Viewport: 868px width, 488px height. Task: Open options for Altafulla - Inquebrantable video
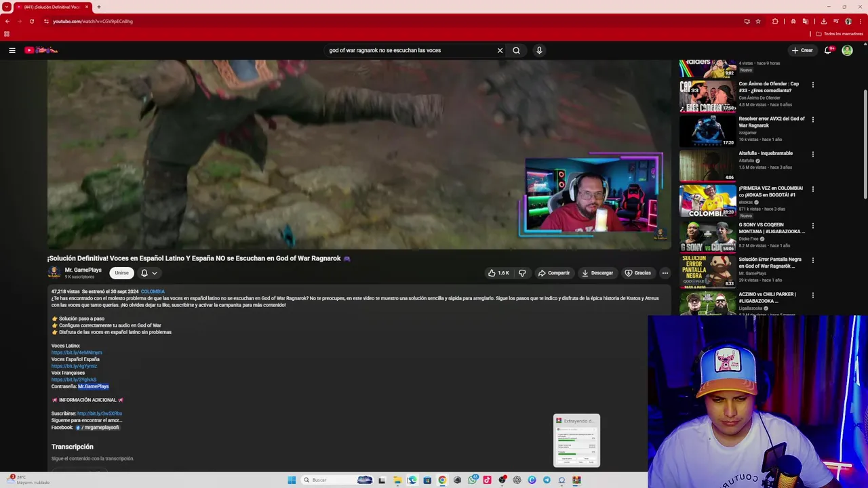(x=813, y=154)
